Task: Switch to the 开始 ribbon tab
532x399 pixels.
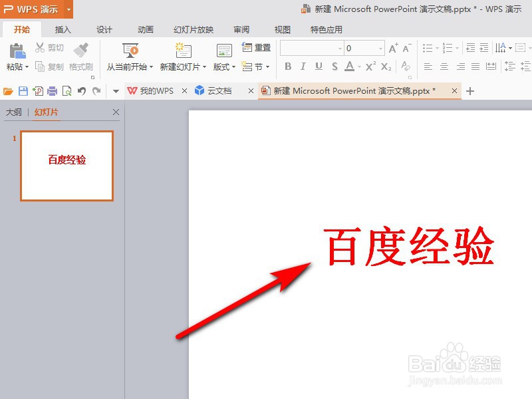Action: click(x=22, y=29)
